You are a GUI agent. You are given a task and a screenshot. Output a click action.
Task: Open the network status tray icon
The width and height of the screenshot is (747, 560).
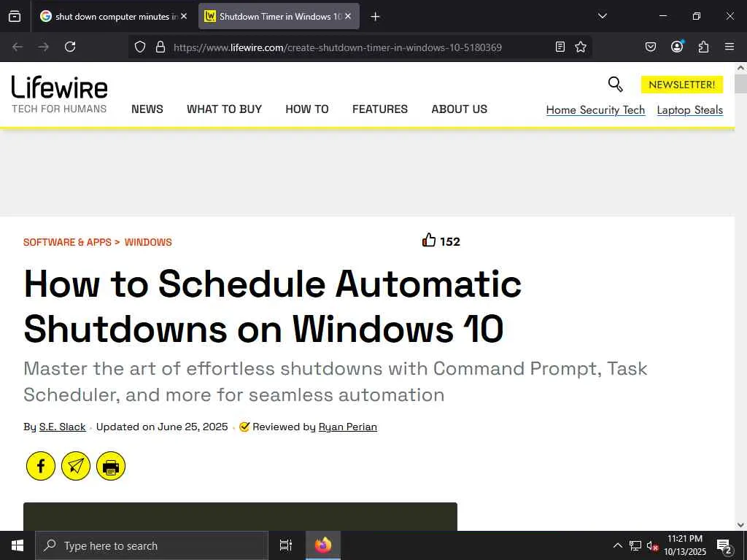point(635,545)
